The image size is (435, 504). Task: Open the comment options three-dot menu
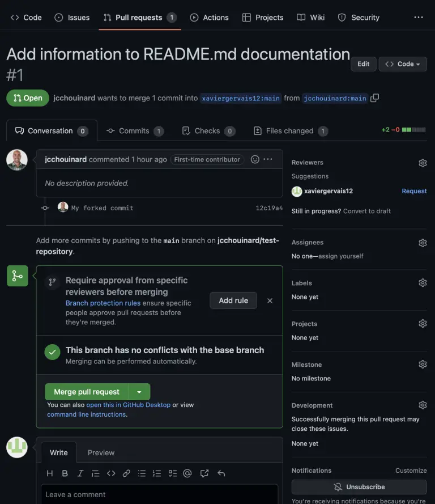click(268, 159)
